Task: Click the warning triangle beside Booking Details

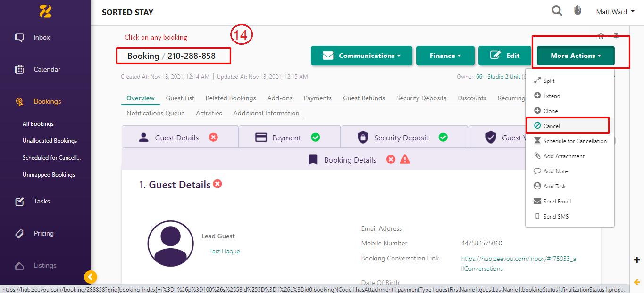Action: pyautogui.click(x=405, y=160)
